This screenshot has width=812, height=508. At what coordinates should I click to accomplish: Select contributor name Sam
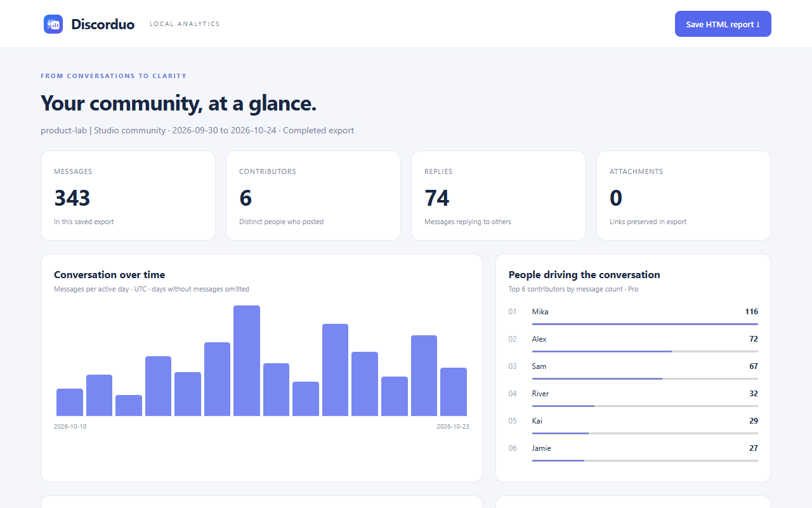539,366
